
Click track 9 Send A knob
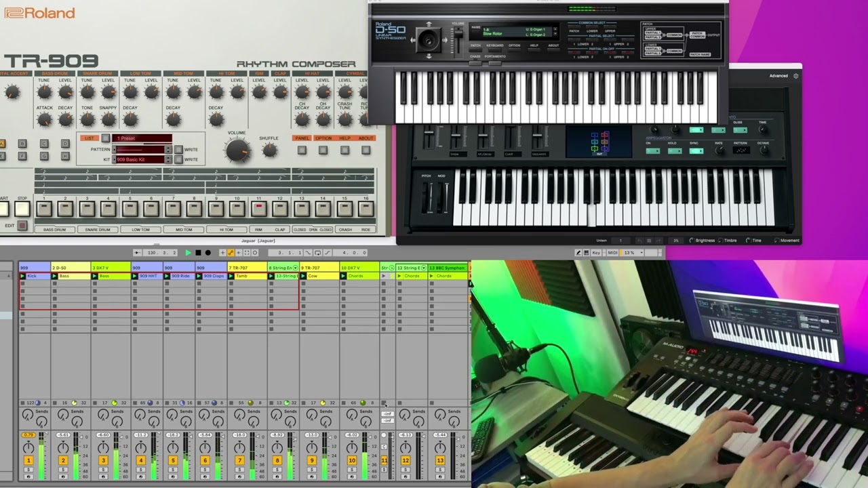click(x=313, y=414)
